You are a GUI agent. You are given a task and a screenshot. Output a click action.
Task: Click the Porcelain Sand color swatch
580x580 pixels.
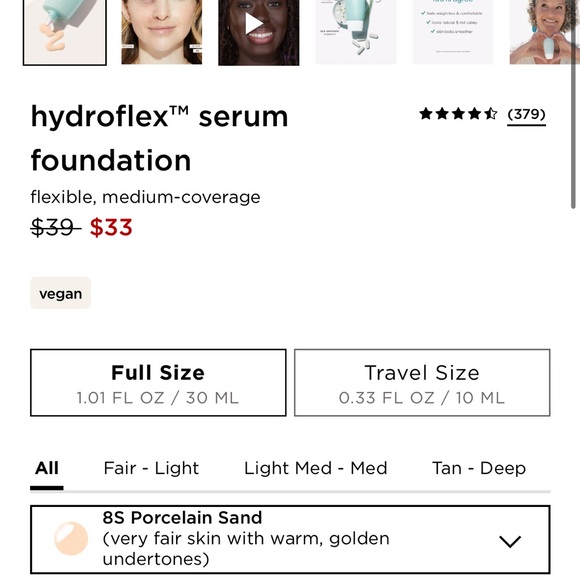pyautogui.click(x=71, y=539)
